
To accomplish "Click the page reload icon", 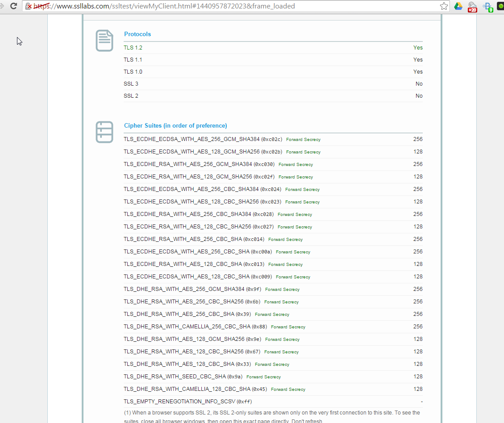I will [13, 7].
